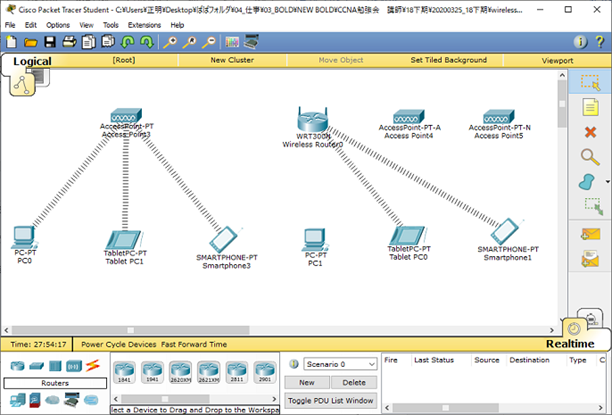Click the [Root] navigation button
Screen dimensions: 612x415
(x=124, y=60)
